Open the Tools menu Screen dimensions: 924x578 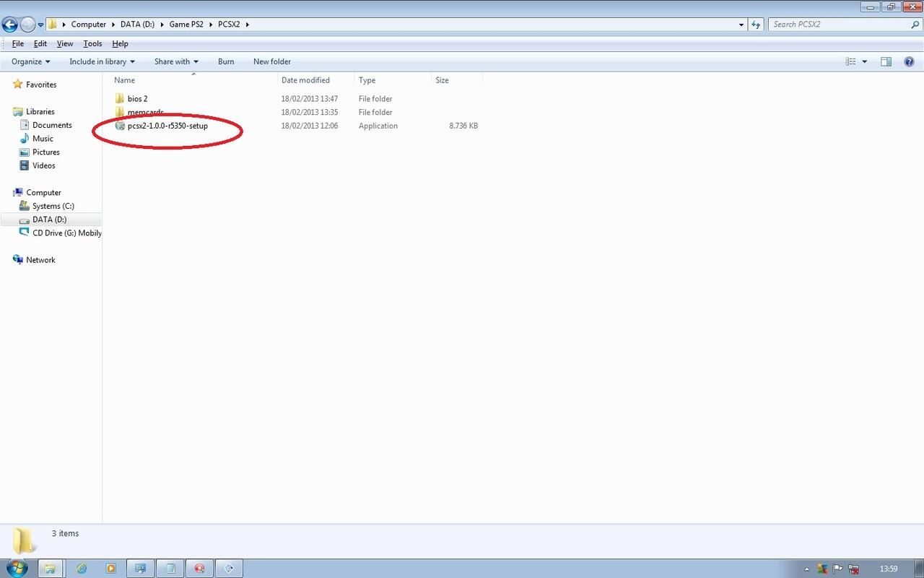(92, 43)
